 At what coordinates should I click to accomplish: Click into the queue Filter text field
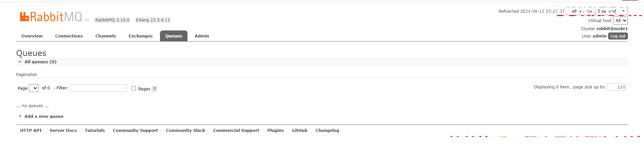[98, 88]
